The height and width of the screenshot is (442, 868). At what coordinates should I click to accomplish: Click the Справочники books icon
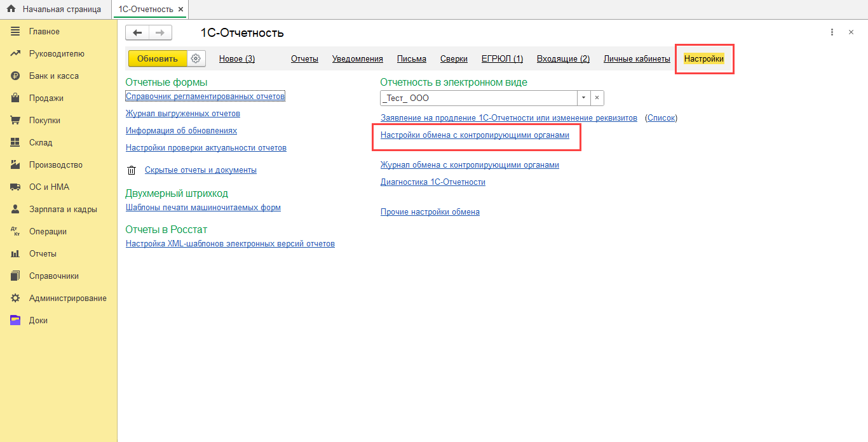point(15,276)
